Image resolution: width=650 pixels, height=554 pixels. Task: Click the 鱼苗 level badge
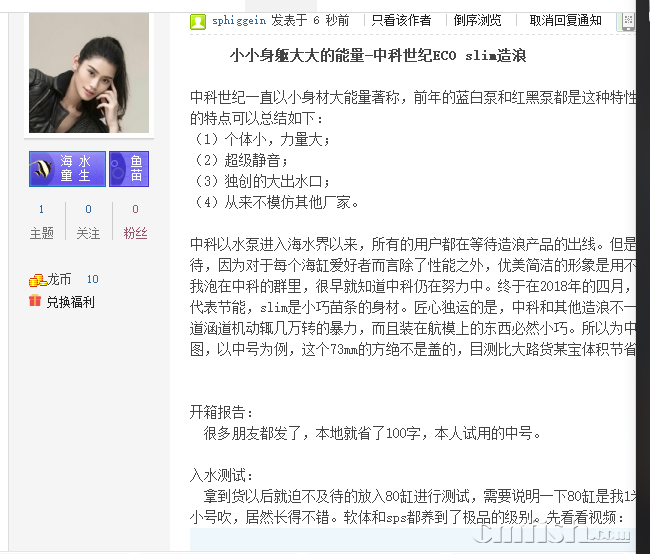pyautogui.click(x=129, y=169)
